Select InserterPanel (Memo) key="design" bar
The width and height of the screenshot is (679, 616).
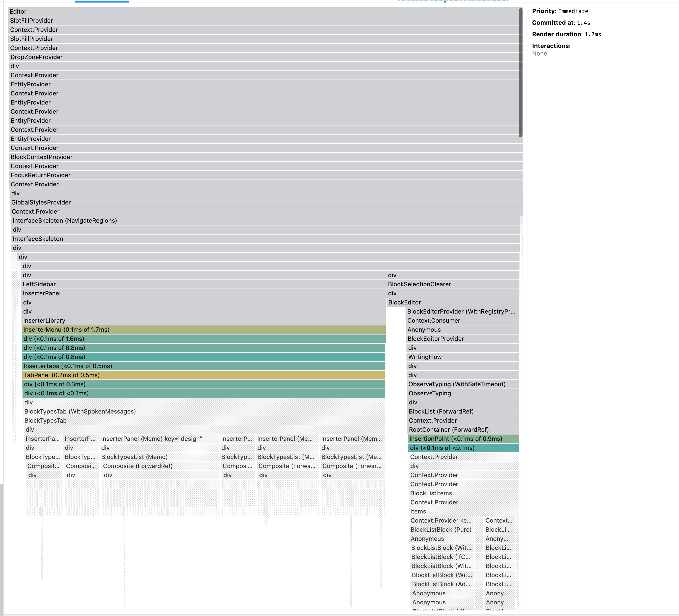[159, 439]
